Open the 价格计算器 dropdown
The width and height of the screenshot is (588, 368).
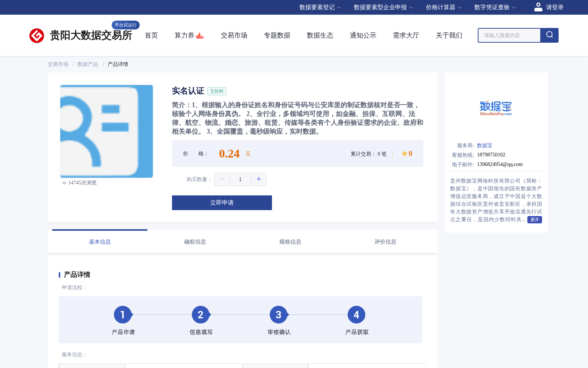click(x=444, y=7)
